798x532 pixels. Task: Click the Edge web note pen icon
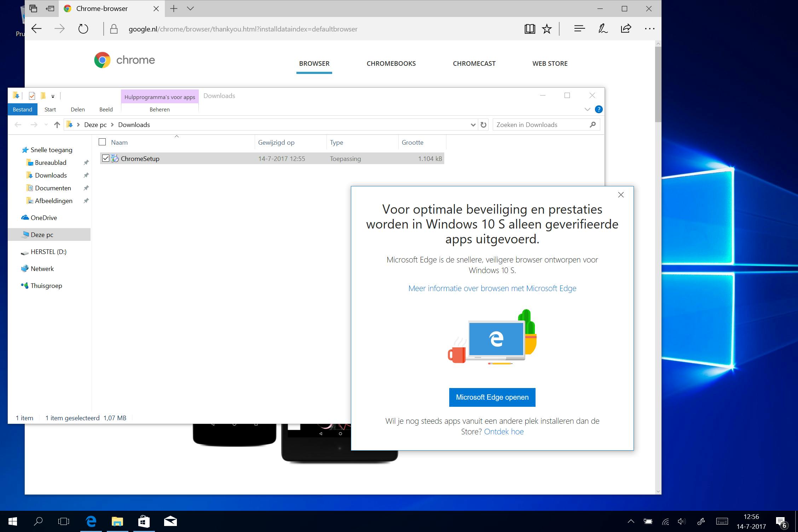click(x=603, y=29)
